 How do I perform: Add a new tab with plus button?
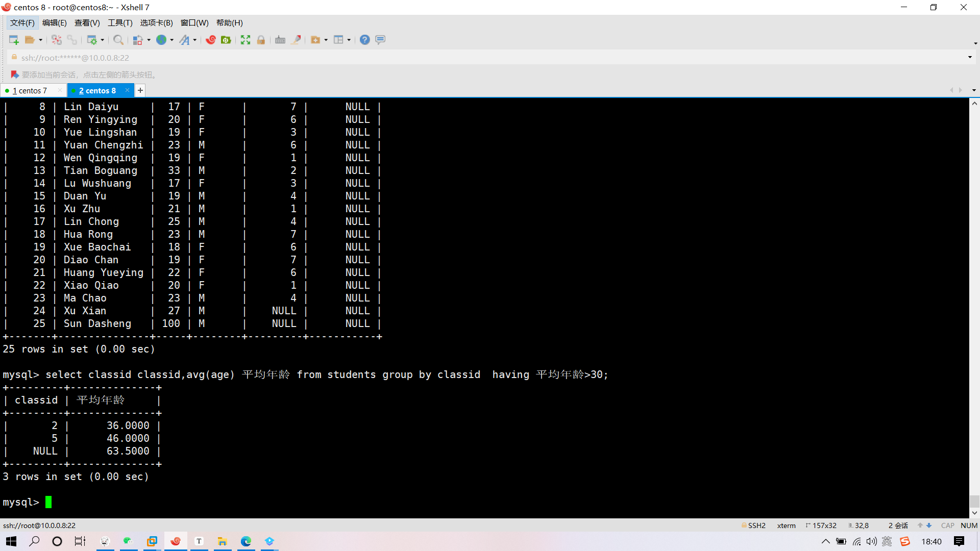click(x=140, y=90)
